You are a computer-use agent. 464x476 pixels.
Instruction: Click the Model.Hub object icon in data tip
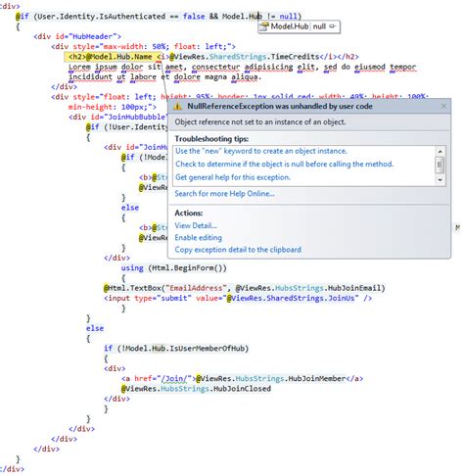264,26
